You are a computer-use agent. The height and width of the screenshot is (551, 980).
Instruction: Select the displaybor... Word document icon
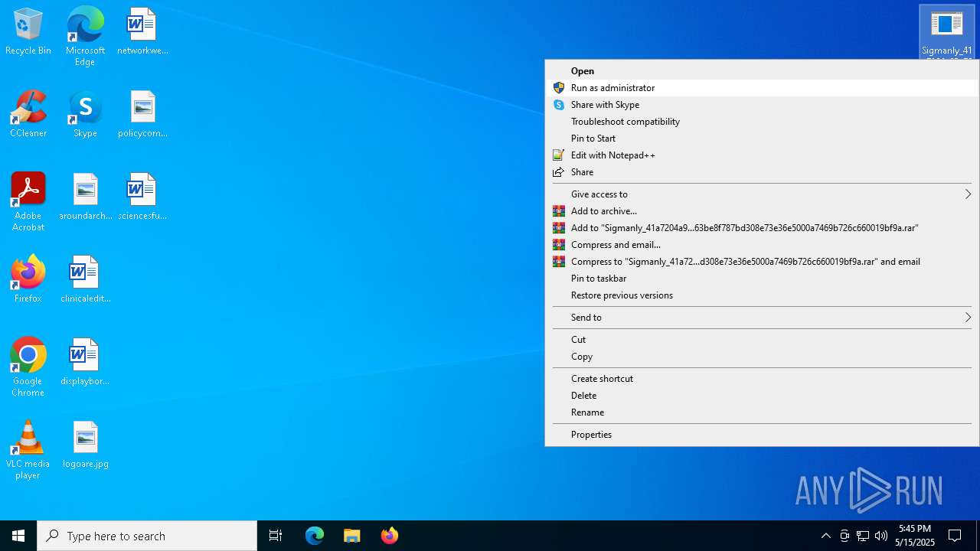click(85, 362)
